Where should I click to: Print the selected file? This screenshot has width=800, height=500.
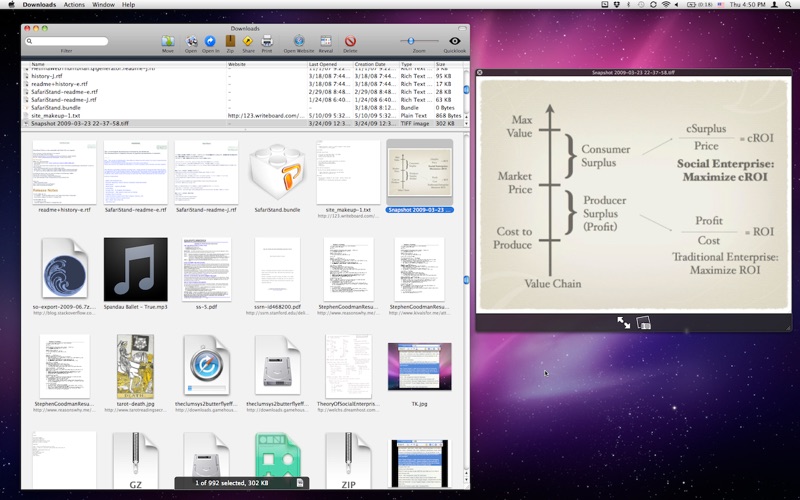pos(267,42)
